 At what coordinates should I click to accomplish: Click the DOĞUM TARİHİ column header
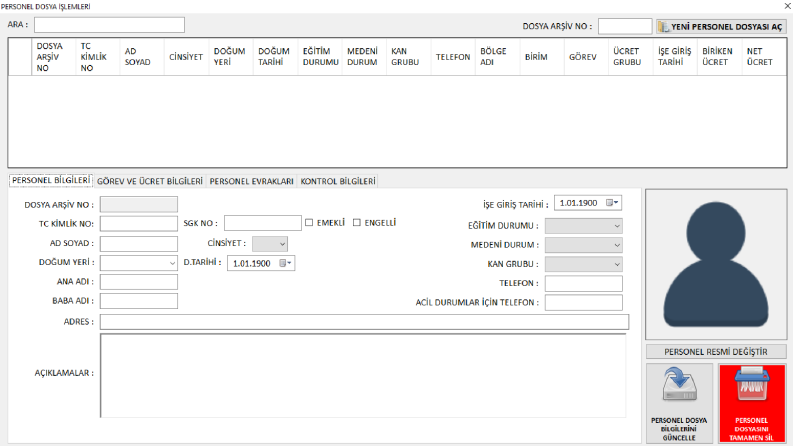coord(275,57)
